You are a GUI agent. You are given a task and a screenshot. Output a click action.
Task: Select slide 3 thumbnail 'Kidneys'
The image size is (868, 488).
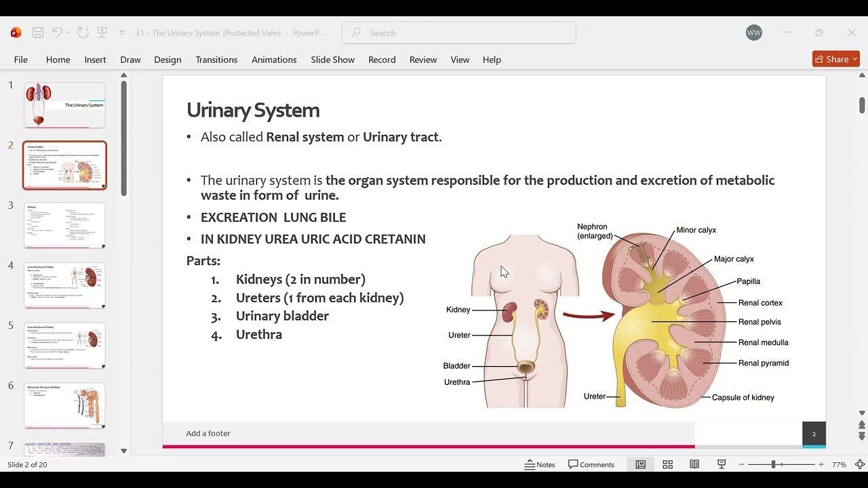click(x=65, y=225)
